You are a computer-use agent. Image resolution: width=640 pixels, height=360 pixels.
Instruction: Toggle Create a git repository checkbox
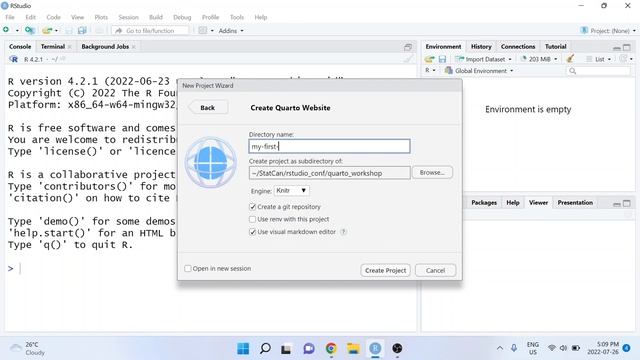coord(253,207)
